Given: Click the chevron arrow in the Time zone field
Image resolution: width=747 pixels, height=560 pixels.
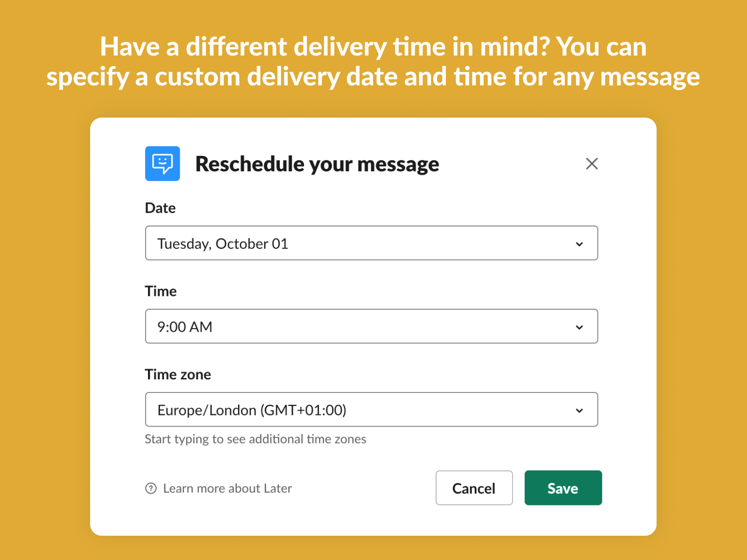Looking at the screenshot, I should pyautogui.click(x=579, y=411).
